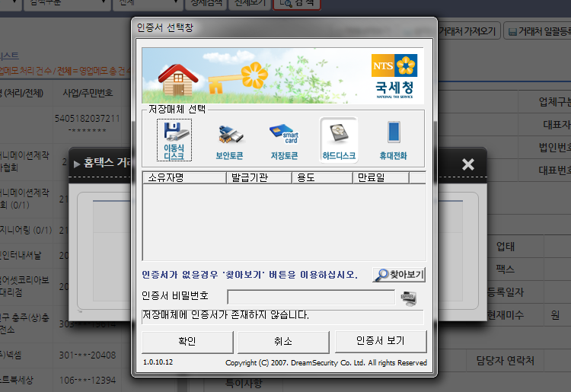The width and height of the screenshot is (571, 392).
Task: Select the 301-**-20408 business number cell
Action: tap(88, 355)
